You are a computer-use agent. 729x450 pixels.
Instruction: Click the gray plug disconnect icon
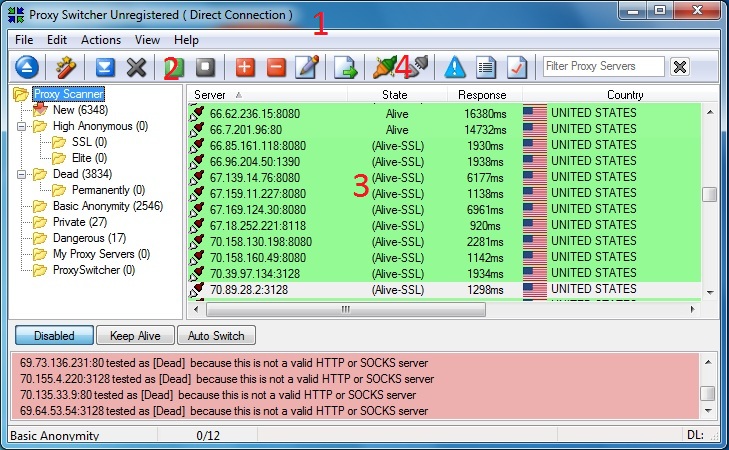[x=420, y=65]
